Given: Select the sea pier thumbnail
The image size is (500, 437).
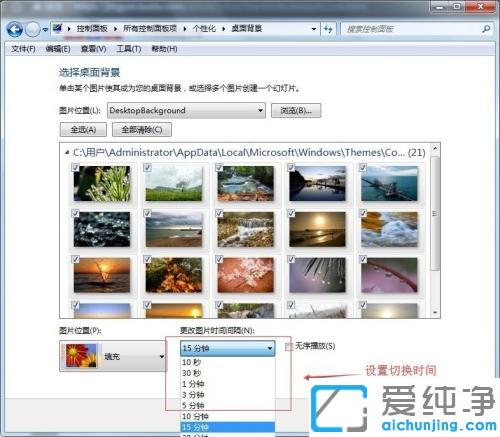Looking at the screenshot, I should pyautogui.click(x=389, y=184).
